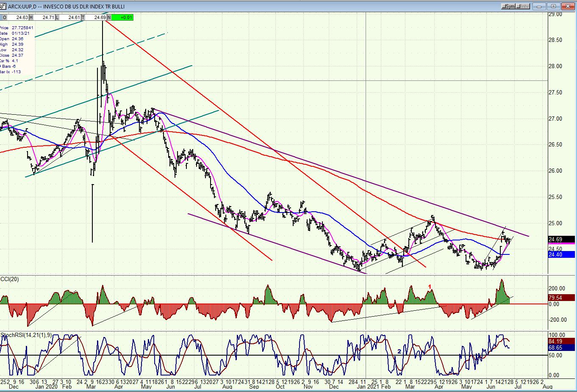Click the 84.19 StochRSI signal value tag
The image size is (577, 392).
click(561, 341)
